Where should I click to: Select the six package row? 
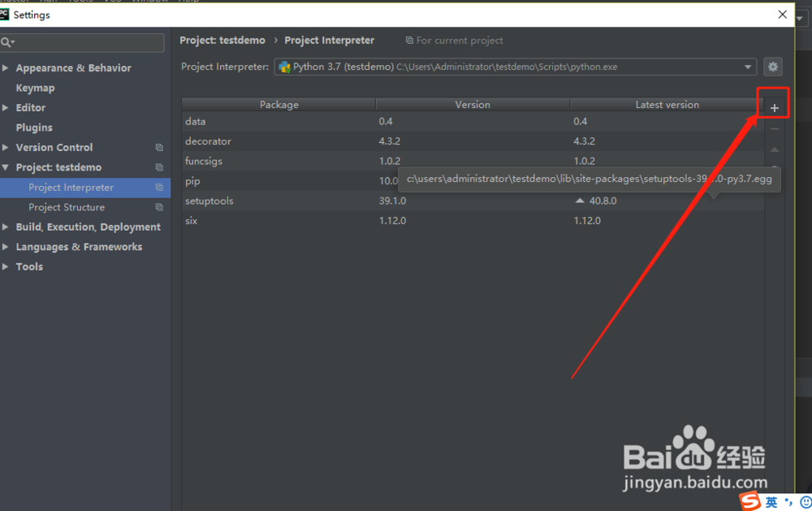point(473,220)
